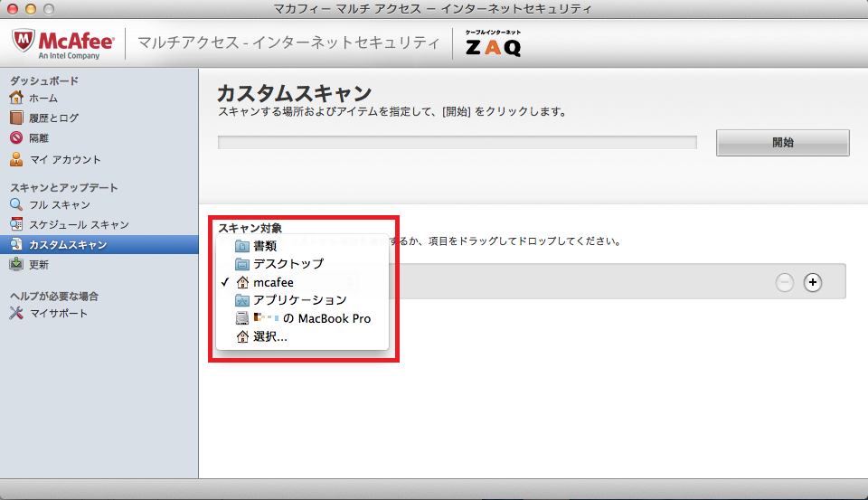Click the ヘルプが必要な場合 section header
This screenshot has width=868, height=500.
click(x=53, y=297)
